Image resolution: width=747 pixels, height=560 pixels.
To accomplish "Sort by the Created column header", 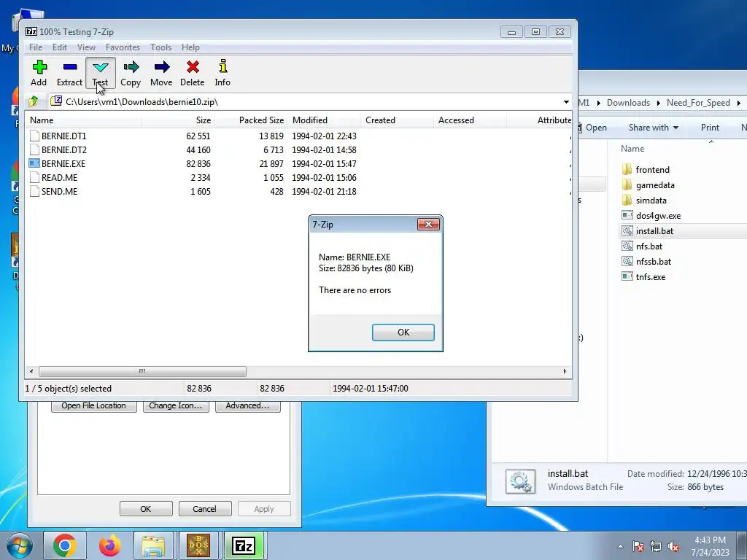I will point(397,120).
